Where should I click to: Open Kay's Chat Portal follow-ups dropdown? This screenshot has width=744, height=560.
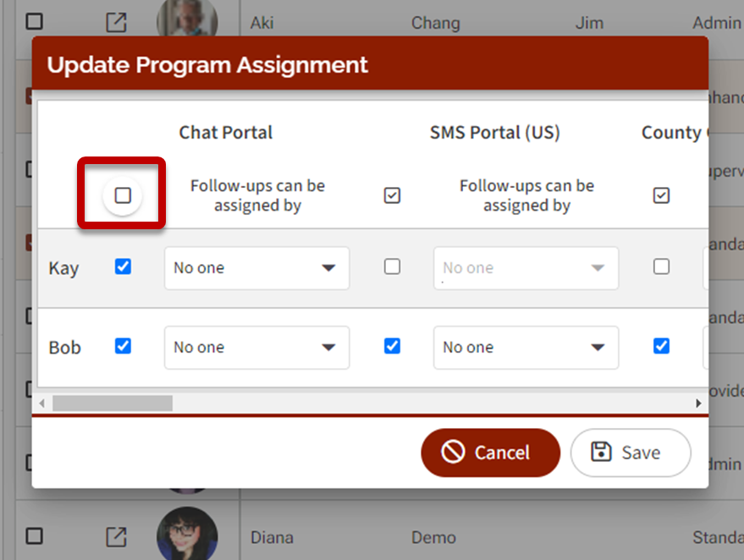(256, 268)
